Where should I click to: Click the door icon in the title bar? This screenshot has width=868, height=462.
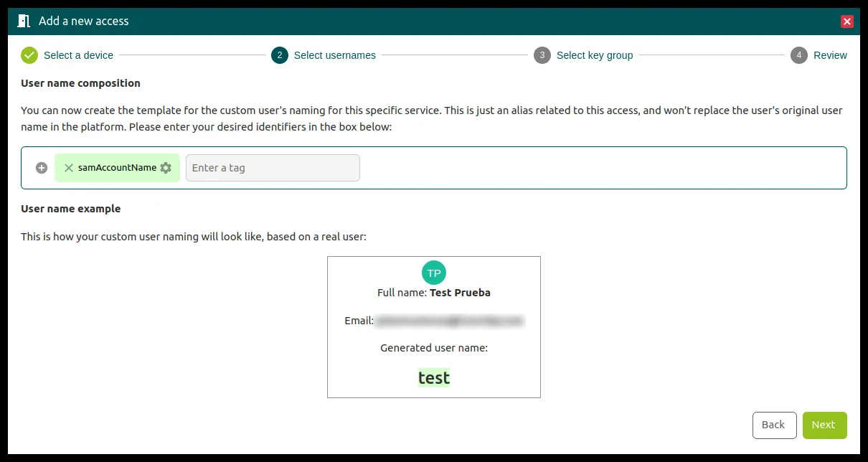click(24, 21)
